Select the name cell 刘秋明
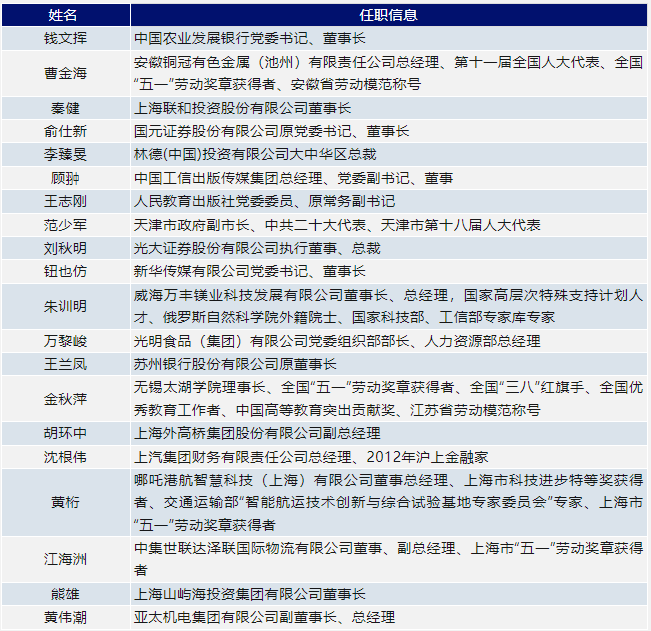 (x=66, y=248)
